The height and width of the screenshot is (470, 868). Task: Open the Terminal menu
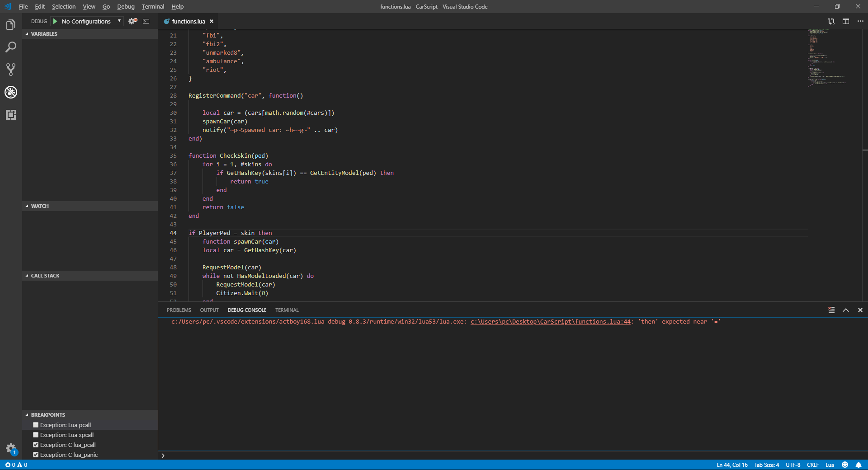pos(153,6)
